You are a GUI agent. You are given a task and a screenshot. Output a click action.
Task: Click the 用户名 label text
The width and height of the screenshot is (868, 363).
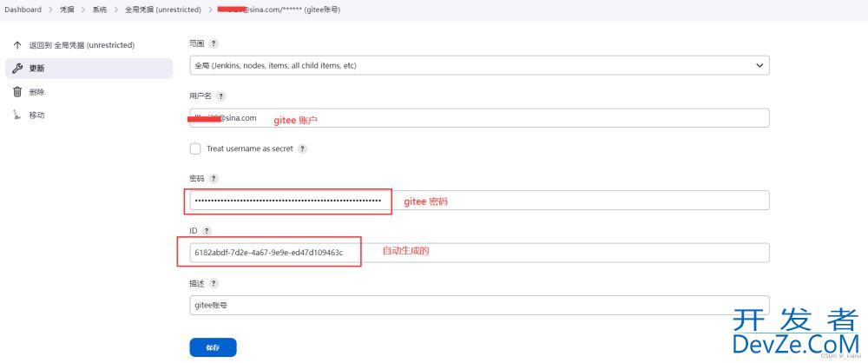point(201,96)
